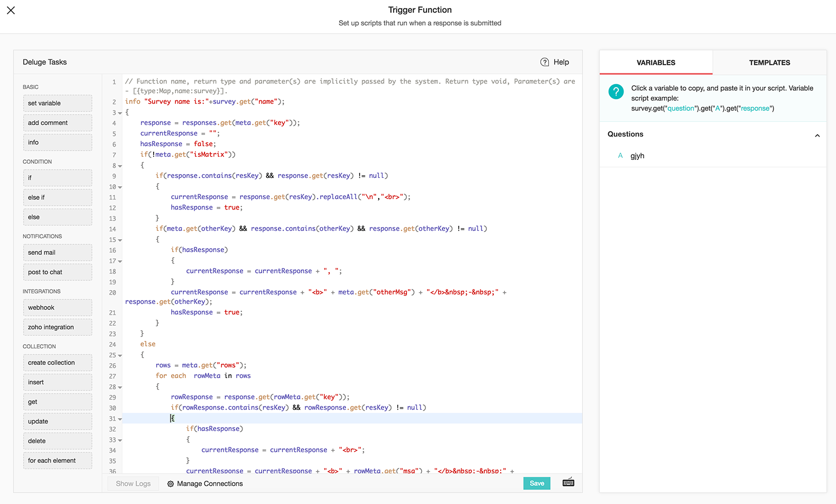This screenshot has height=504, width=836.
Task: Add a zoho integration task
Action: tap(57, 327)
